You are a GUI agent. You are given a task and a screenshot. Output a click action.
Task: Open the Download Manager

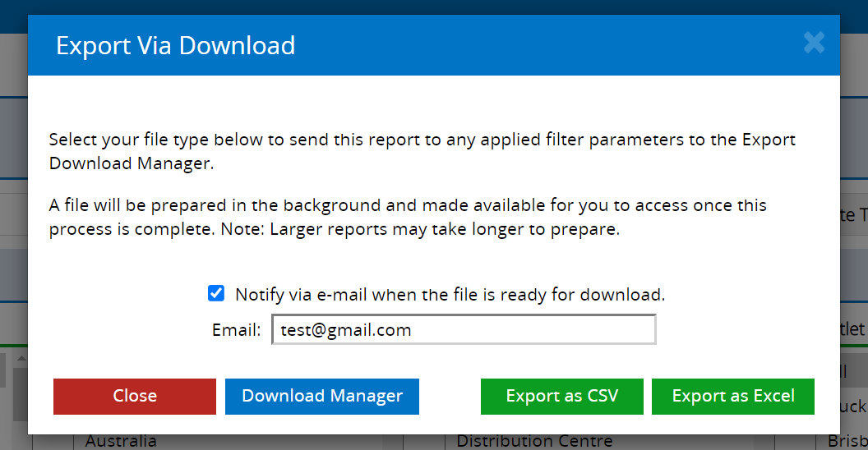pos(322,397)
